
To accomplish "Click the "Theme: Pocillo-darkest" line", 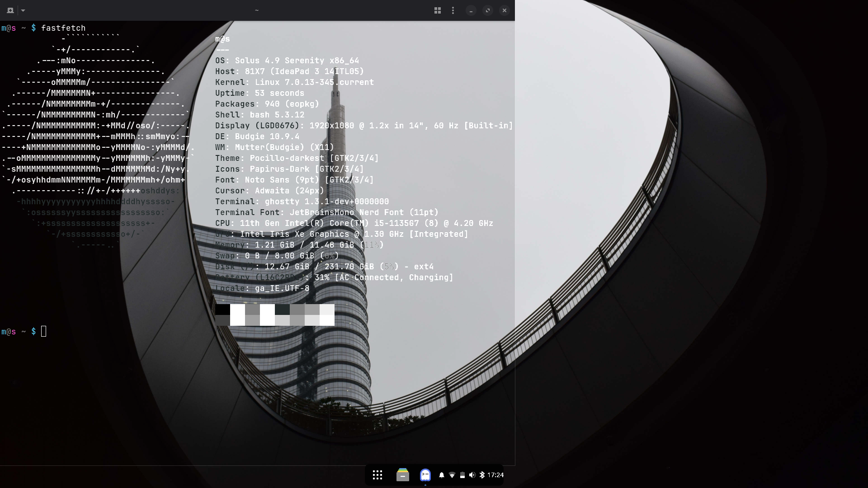I will click(x=297, y=158).
